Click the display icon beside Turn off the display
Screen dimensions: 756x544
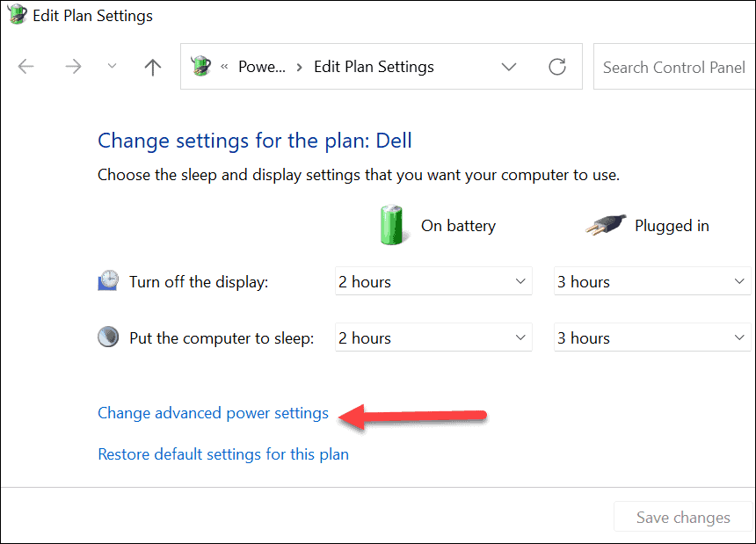click(x=107, y=280)
